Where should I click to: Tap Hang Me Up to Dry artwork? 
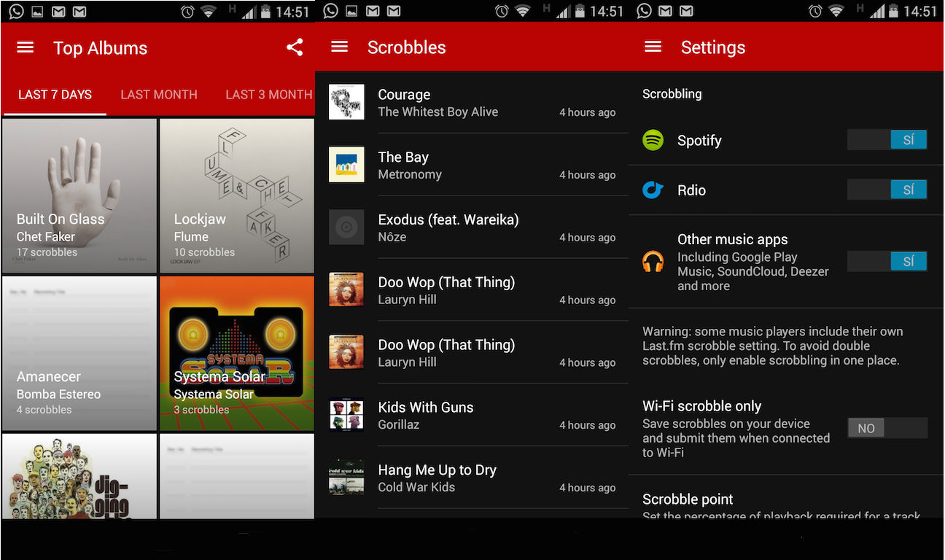click(346, 478)
